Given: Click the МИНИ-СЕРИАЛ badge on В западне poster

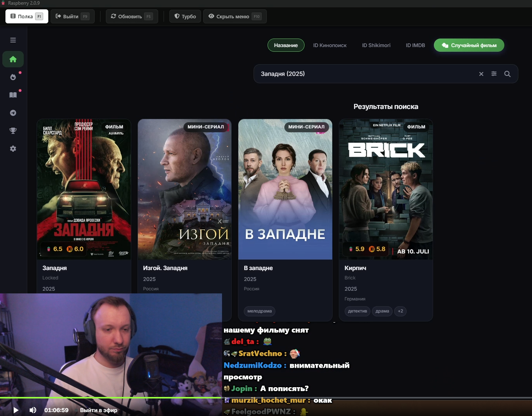Looking at the screenshot, I should (307, 127).
